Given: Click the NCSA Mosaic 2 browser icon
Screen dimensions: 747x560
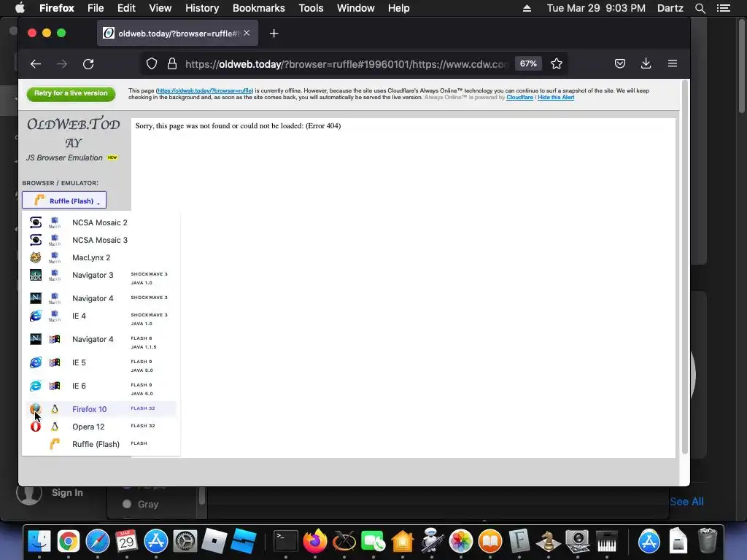Looking at the screenshot, I should click(x=36, y=222).
